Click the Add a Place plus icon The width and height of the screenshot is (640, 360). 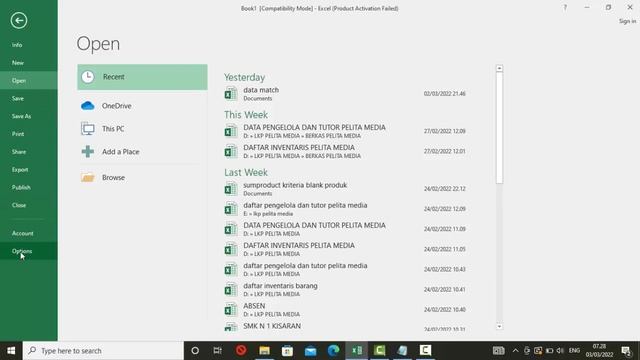click(x=88, y=151)
